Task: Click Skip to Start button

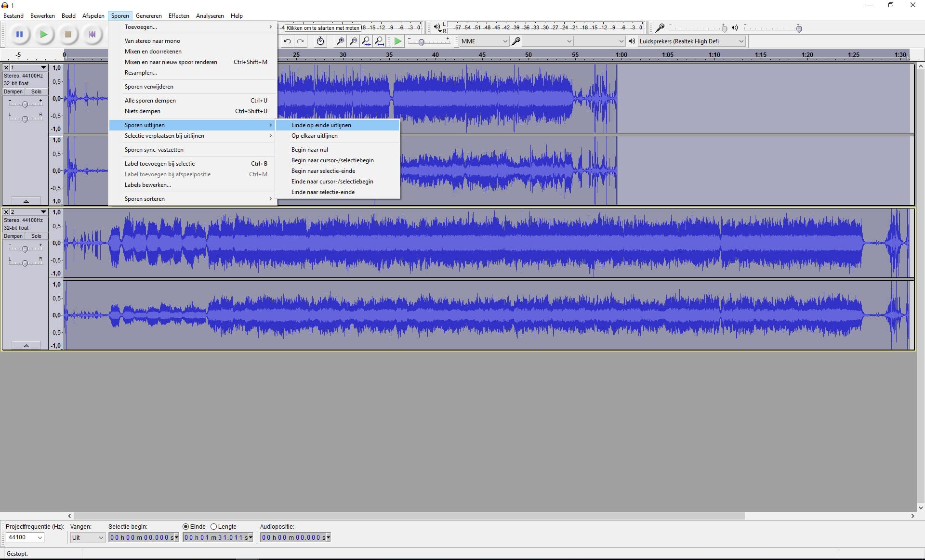Action: coord(92,34)
